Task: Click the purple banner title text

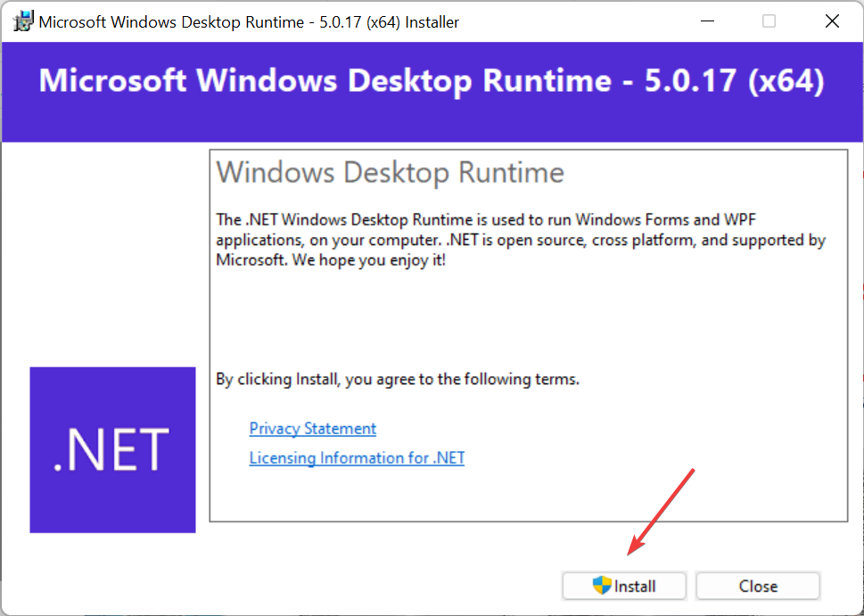Action: [432, 81]
